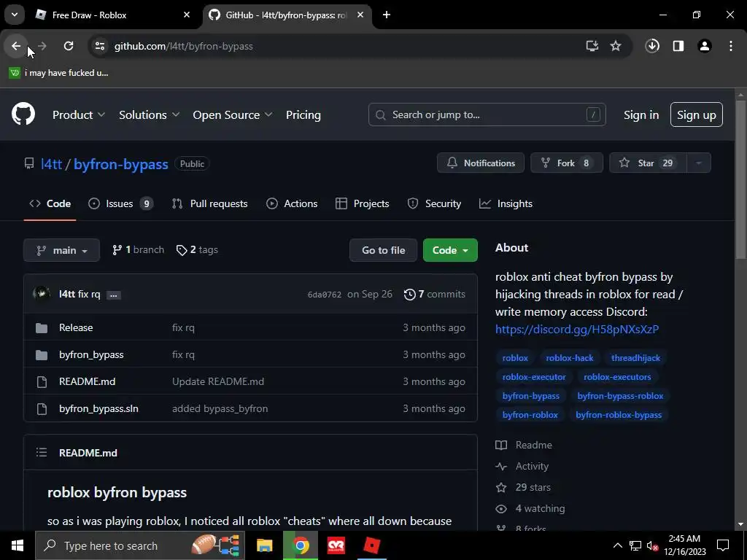The width and height of the screenshot is (747, 560).
Task: Click the GitHub octocat logo
Action: [x=23, y=114]
